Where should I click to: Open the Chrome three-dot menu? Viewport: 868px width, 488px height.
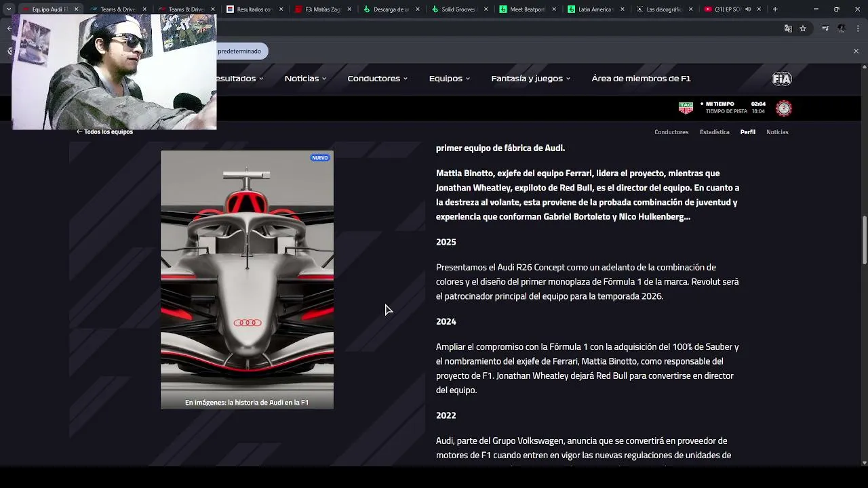tap(857, 28)
